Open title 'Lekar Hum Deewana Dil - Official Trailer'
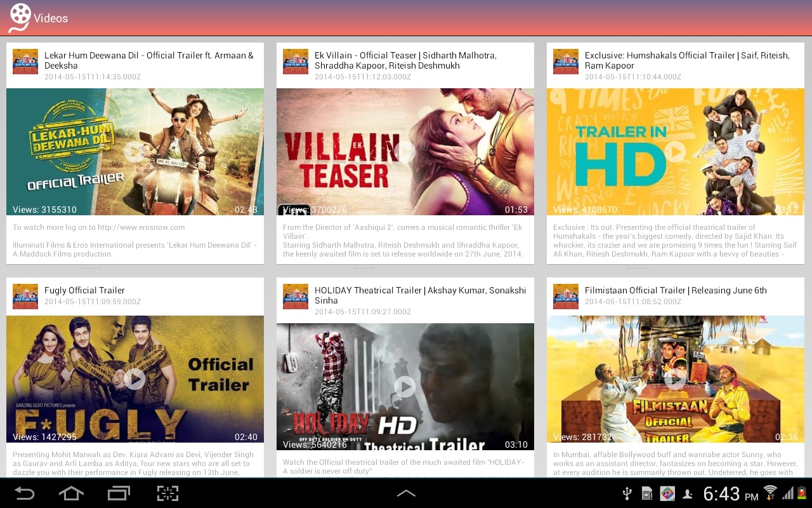 click(149, 60)
